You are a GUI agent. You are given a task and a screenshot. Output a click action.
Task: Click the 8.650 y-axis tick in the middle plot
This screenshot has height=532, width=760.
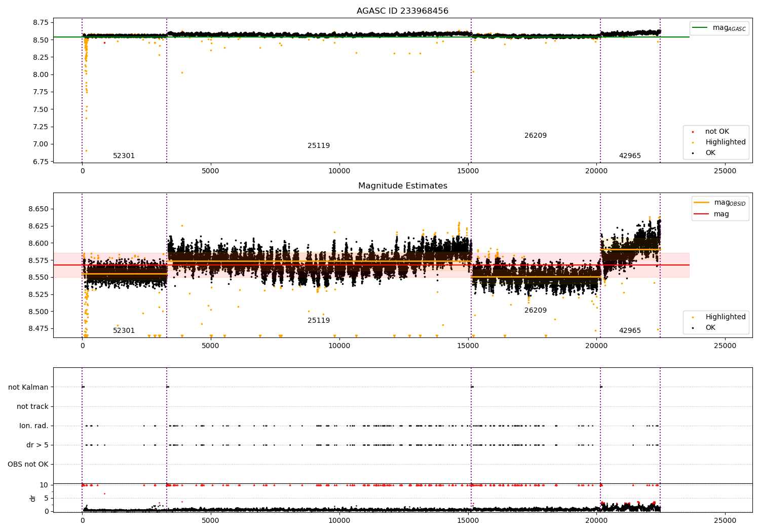[39, 209]
